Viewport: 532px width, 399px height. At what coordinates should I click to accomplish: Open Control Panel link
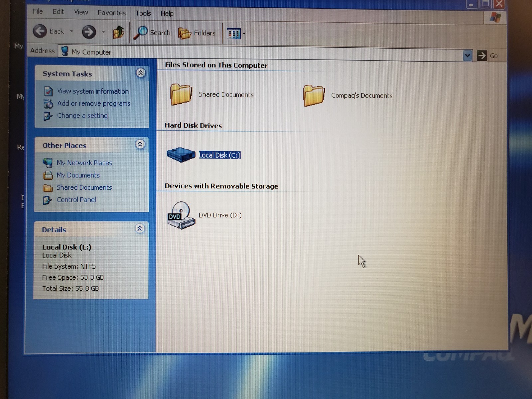(76, 200)
